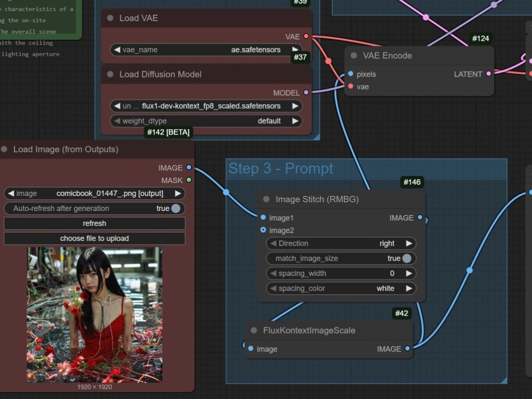The width and height of the screenshot is (532, 399).
Task: Collapse the VAE Encode node
Action: coord(353,55)
